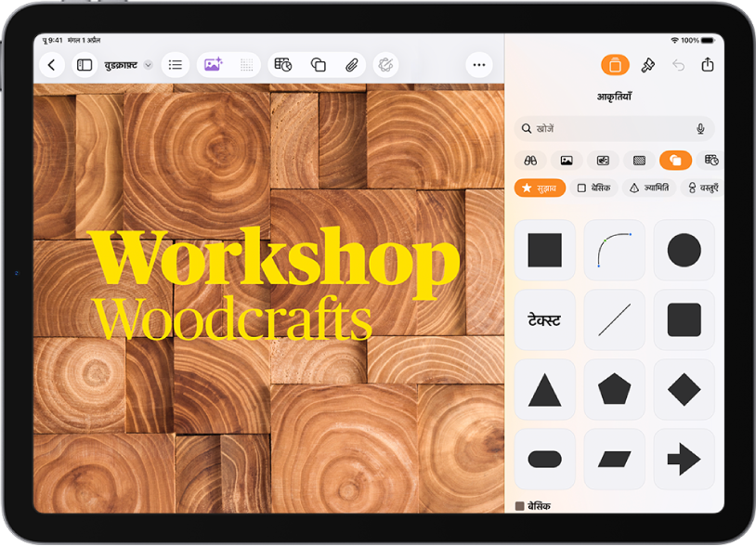Viewport: 756px width, 546px height.
Task: Select the ज्यामिति geometry filter
Action: point(649,188)
